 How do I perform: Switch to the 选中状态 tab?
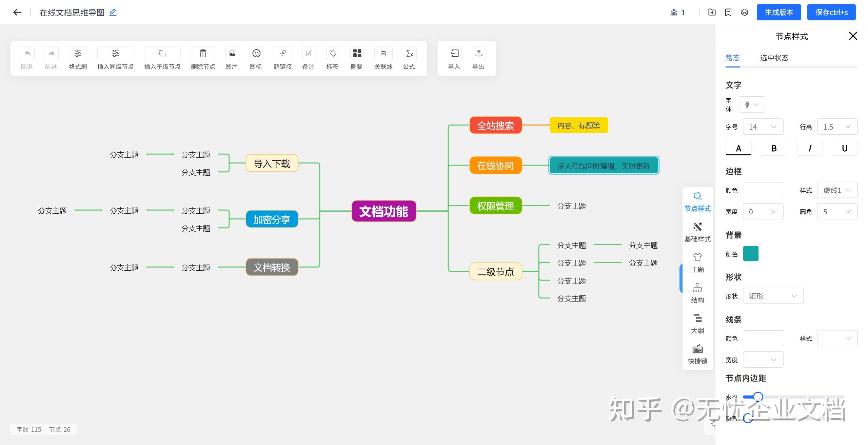pyautogui.click(x=774, y=58)
